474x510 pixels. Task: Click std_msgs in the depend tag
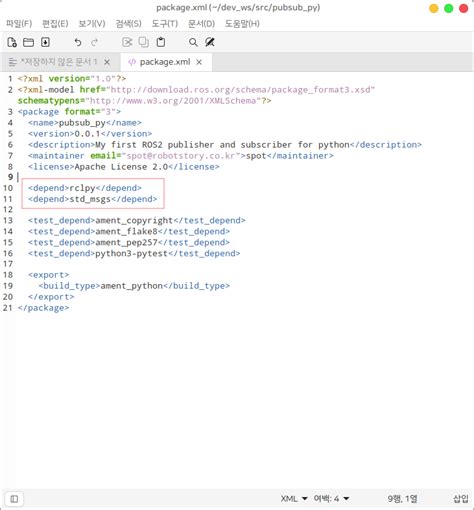pyautogui.click(x=90, y=199)
